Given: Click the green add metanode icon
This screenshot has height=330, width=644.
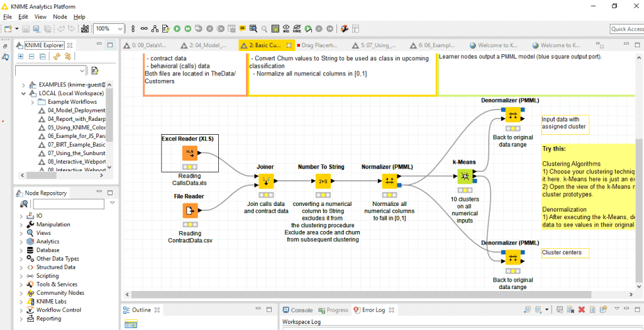Looking at the screenshot, I should point(275,29).
